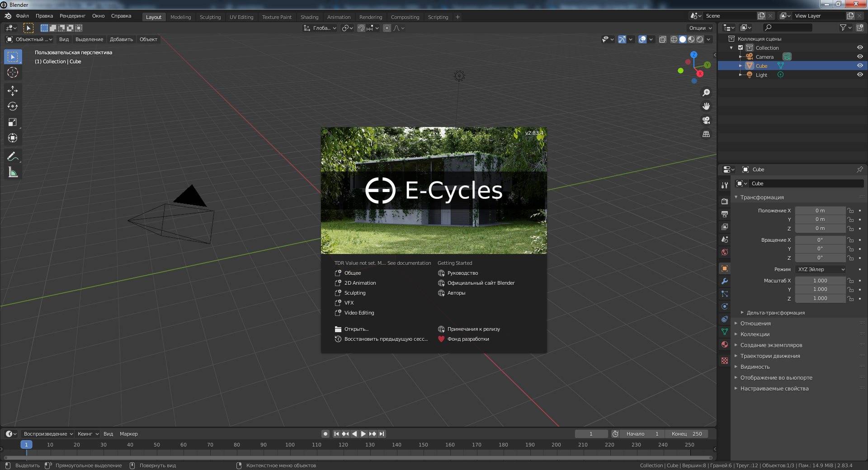This screenshot has width=868, height=470.
Task: Open the Output properties tab
Action: pos(725,214)
